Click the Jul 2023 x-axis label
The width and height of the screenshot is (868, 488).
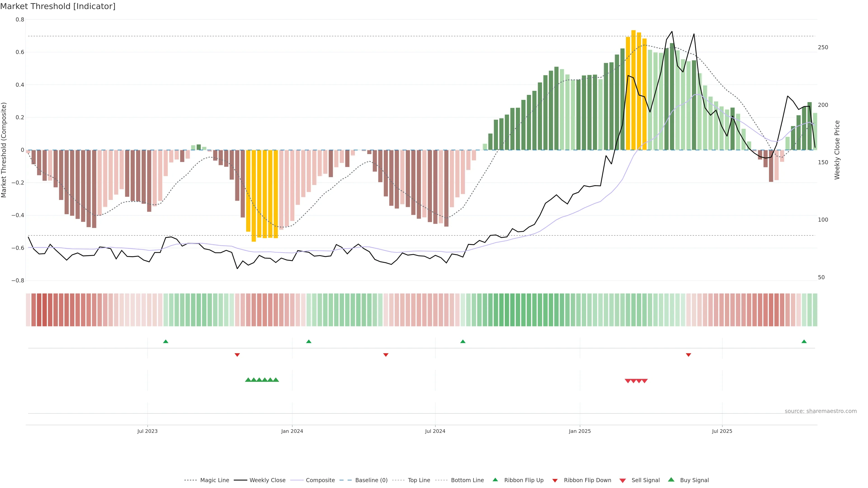(x=147, y=431)
